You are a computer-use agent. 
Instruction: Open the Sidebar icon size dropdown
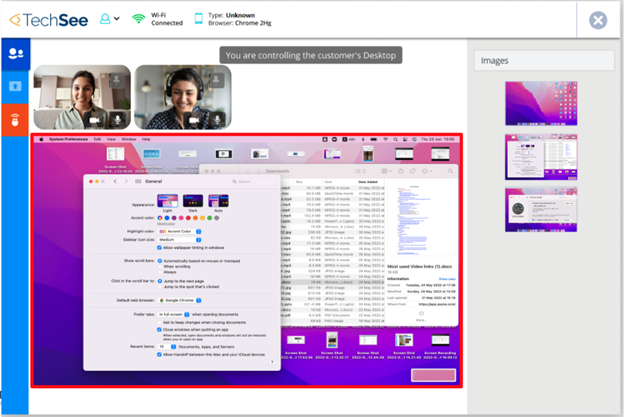click(x=179, y=240)
